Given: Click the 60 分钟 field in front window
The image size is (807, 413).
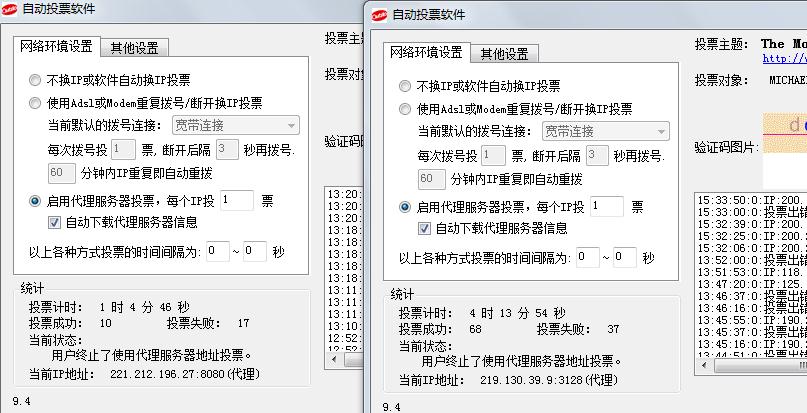Looking at the screenshot, I should click(432, 179).
